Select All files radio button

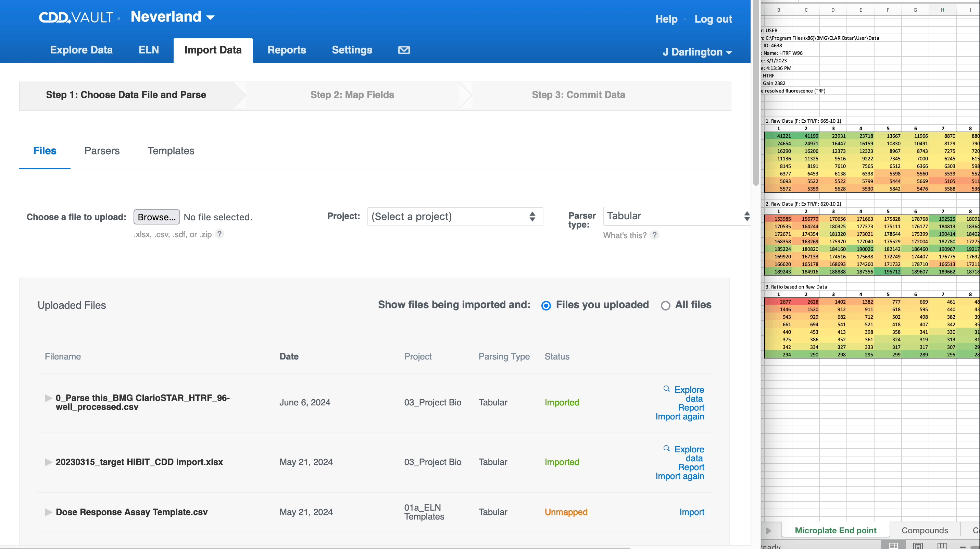[665, 305]
